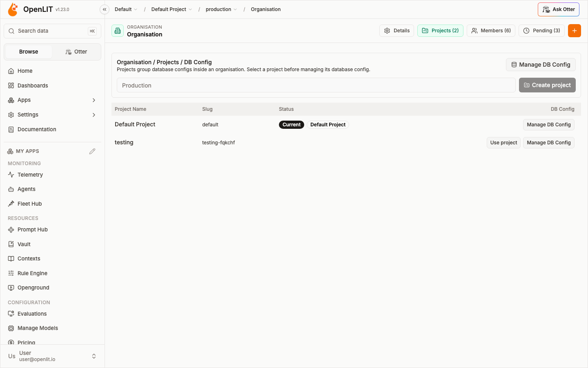Image resolution: width=588 pixels, height=368 pixels.
Task: Switch to Projects (2) tab
Action: [x=440, y=31]
